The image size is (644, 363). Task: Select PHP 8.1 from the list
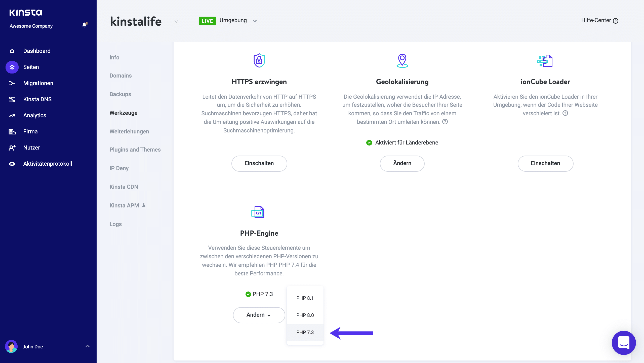tap(305, 298)
